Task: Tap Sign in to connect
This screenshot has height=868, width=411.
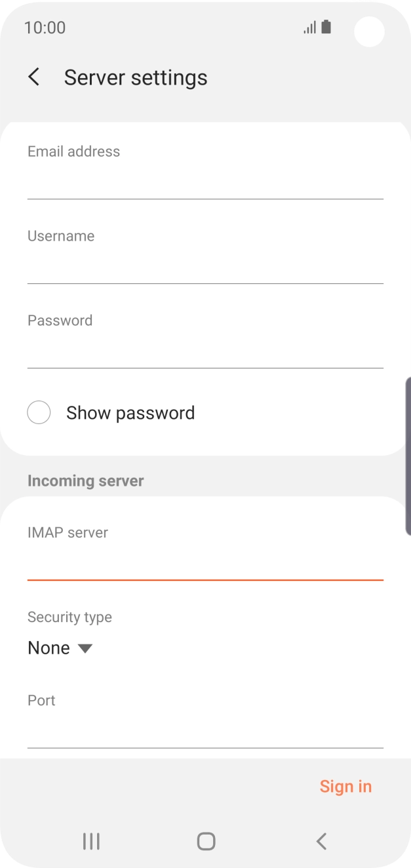Action: coord(345,786)
